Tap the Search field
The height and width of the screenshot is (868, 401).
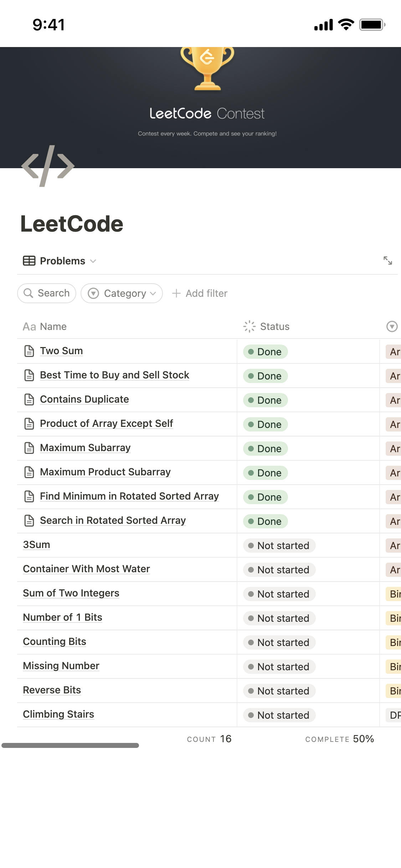tap(47, 293)
